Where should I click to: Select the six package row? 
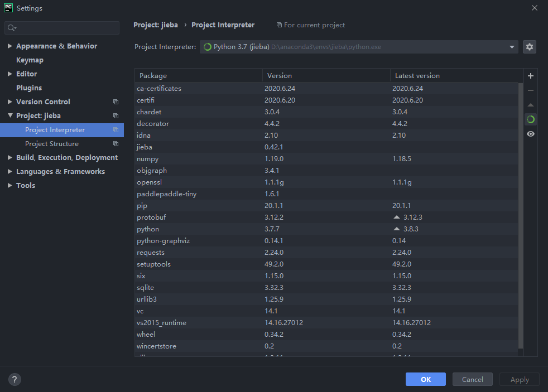pos(326,276)
